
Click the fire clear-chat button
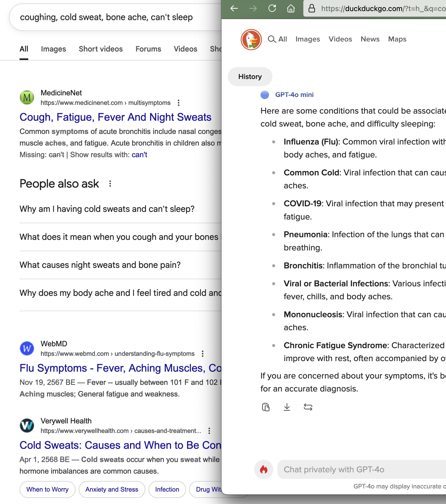click(x=264, y=469)
